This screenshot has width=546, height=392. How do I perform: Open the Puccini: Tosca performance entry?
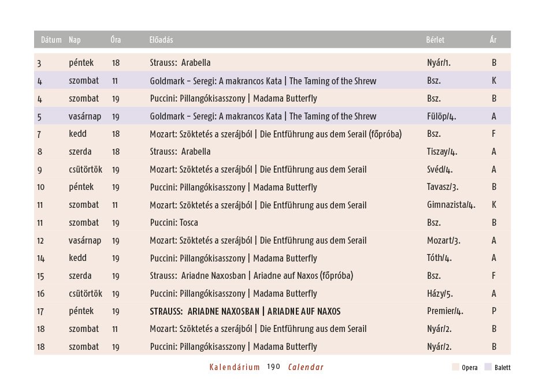pos(272,222)
